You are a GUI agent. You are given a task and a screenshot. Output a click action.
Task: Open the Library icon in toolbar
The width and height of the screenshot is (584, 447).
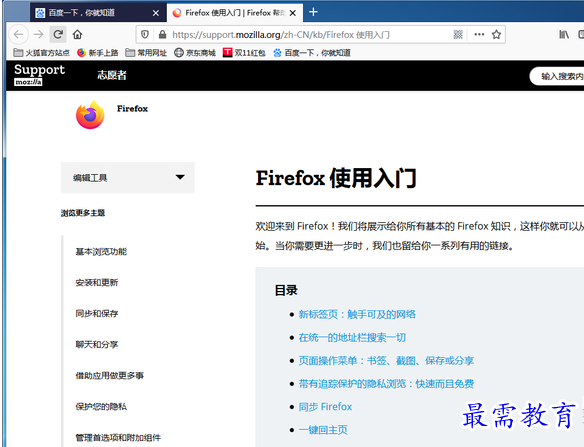pyautogui.click(x=564, y=35)
